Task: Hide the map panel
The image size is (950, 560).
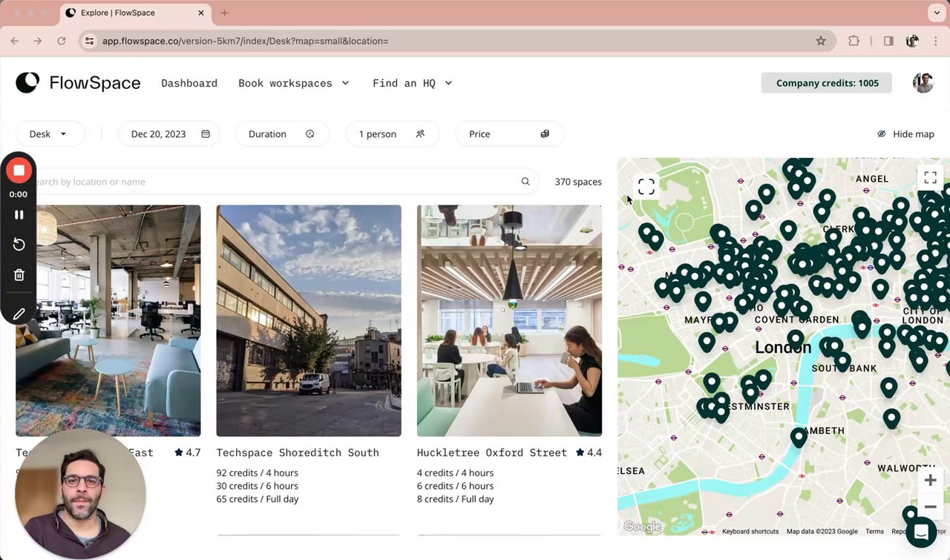Action: (905, 134)
